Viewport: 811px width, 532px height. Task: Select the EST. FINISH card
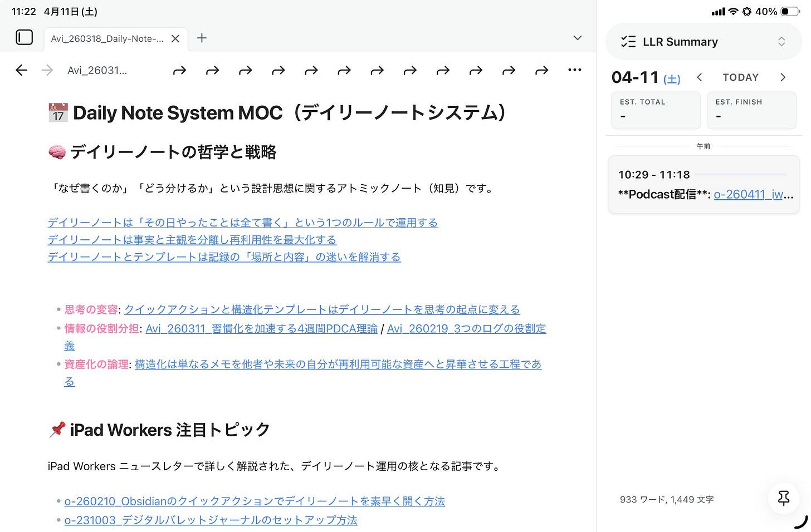click(x=751, y=110)
